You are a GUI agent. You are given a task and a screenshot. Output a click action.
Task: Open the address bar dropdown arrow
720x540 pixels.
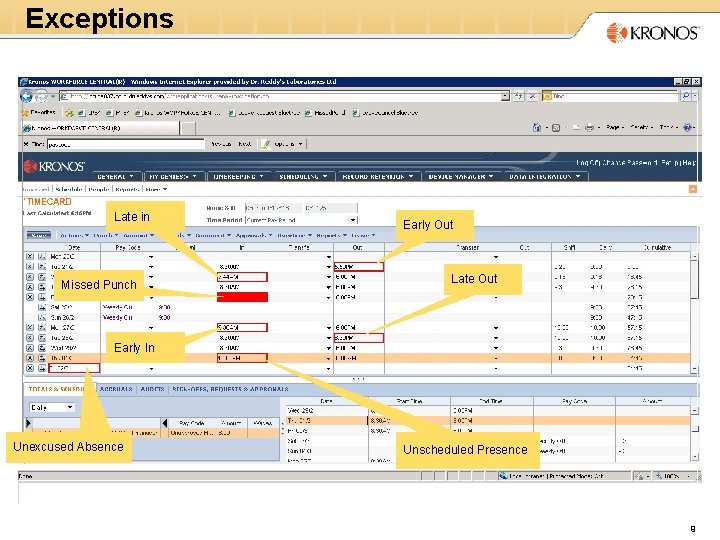tap(505, 96)
